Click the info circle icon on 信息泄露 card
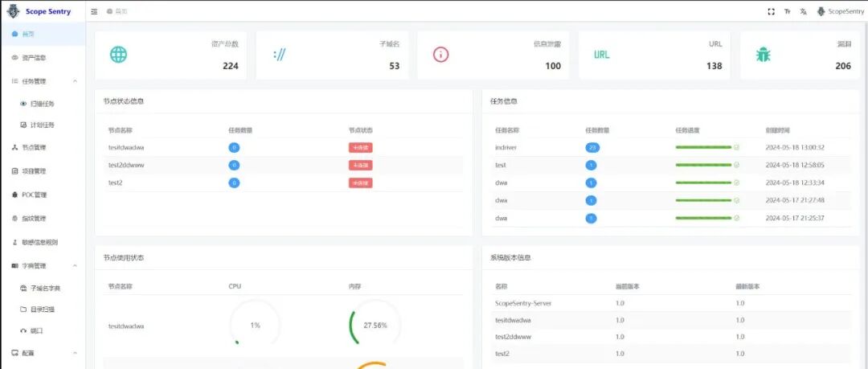Screen dimensions: 868x369 click(440, 55)
